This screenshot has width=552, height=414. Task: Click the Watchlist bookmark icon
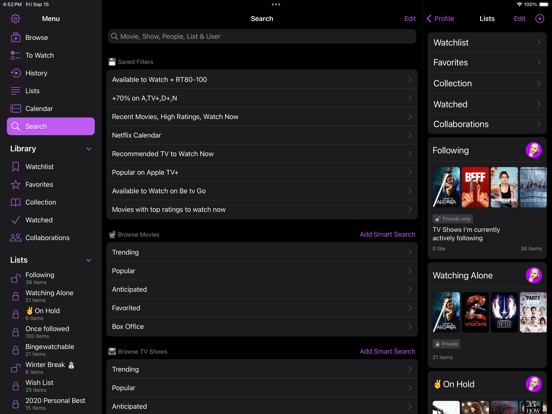click(x=15, y=167)
